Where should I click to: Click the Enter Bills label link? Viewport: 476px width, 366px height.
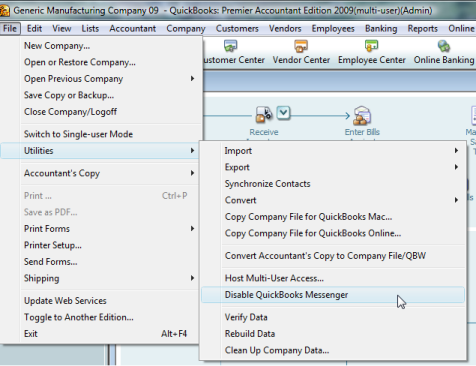[362, 132]
